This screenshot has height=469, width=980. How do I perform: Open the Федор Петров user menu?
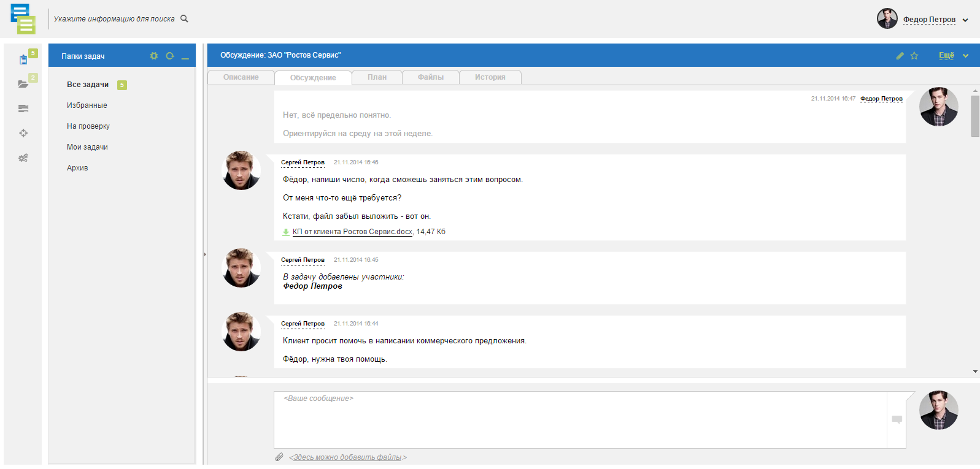coord(929,20)
